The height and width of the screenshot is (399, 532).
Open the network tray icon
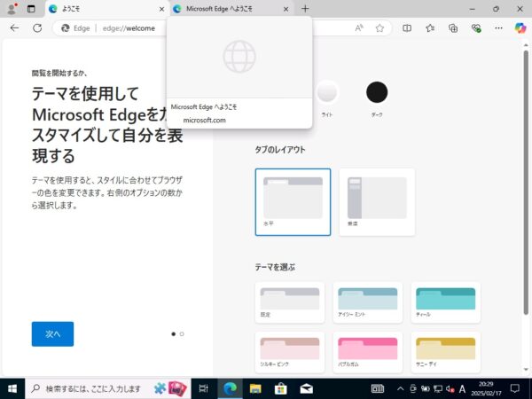[x=438, y=389]
